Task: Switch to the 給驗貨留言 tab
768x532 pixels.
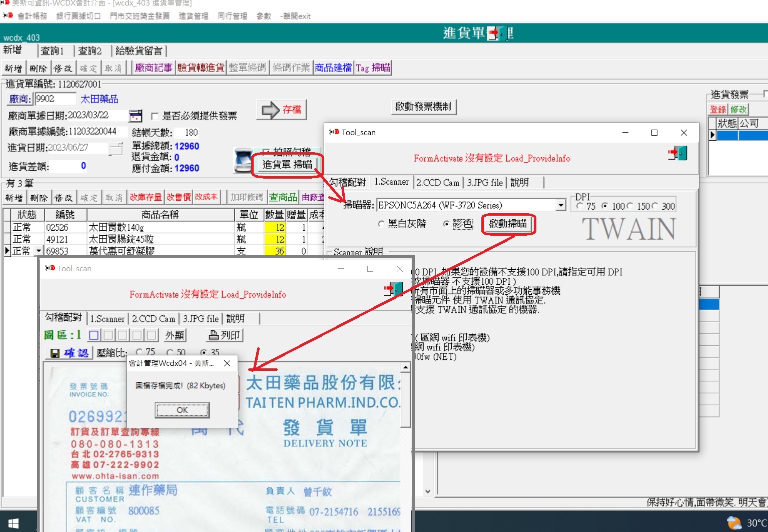Action: point(139,51)
